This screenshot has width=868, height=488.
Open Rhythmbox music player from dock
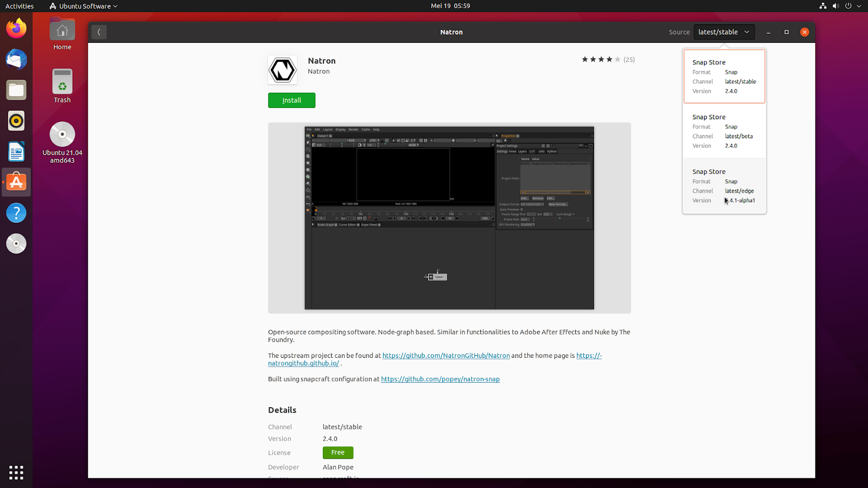16,121
